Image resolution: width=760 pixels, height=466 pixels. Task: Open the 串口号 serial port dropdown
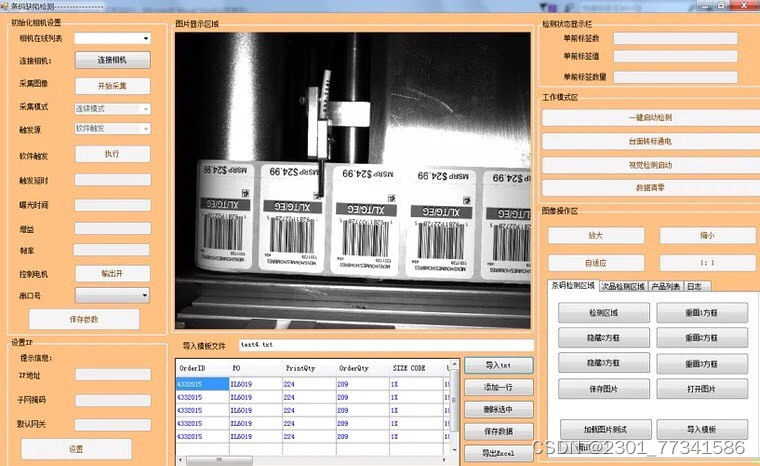(x=112, y=295)
